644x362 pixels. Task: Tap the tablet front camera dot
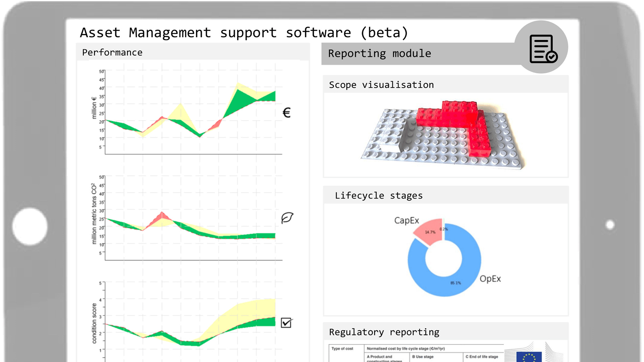(x=610, y=225)
